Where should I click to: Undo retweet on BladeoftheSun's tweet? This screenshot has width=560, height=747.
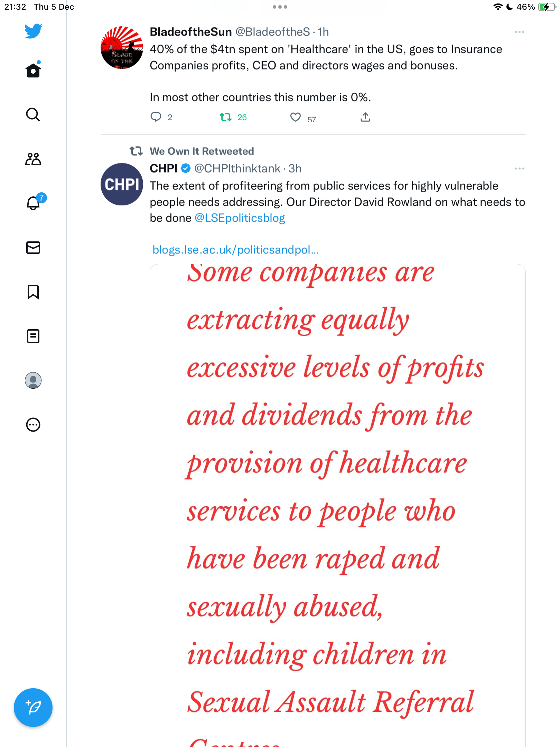pyautogui.click(x=226, y=118)
